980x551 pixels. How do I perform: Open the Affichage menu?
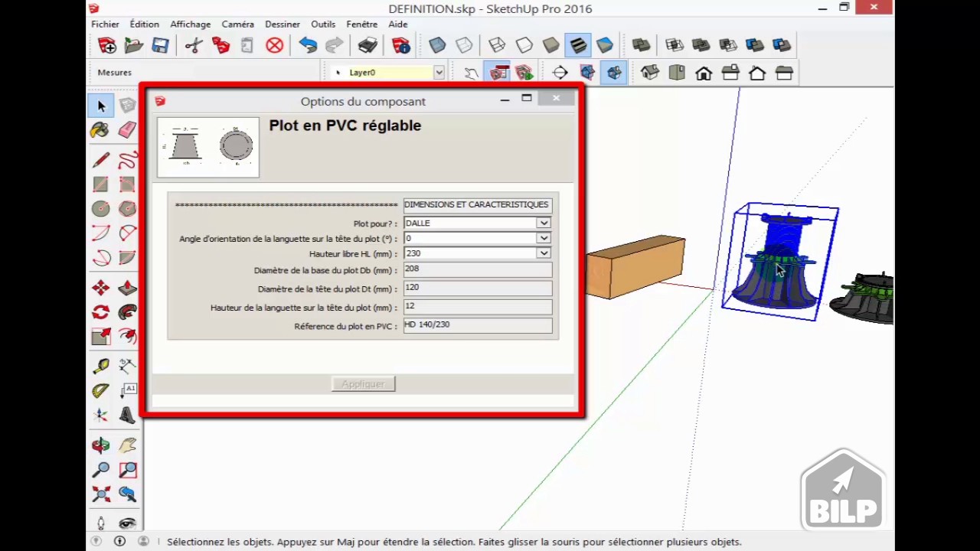pos(190,24)
